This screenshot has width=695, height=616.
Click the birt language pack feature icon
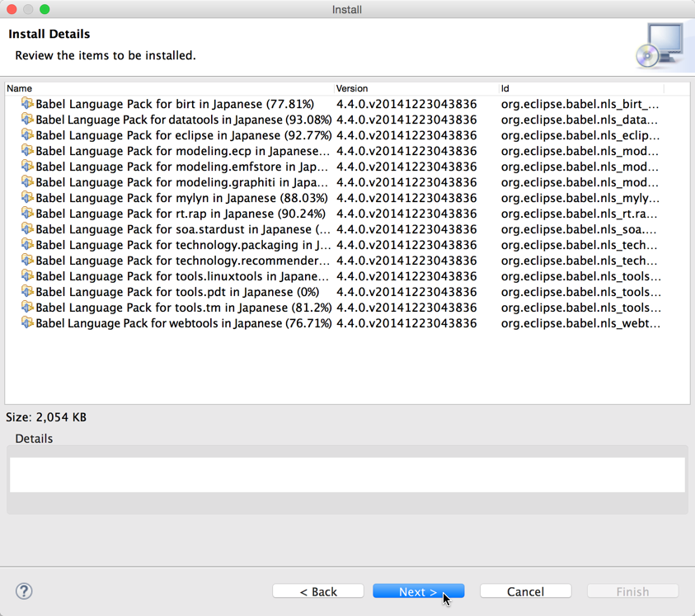click(27, 103)
